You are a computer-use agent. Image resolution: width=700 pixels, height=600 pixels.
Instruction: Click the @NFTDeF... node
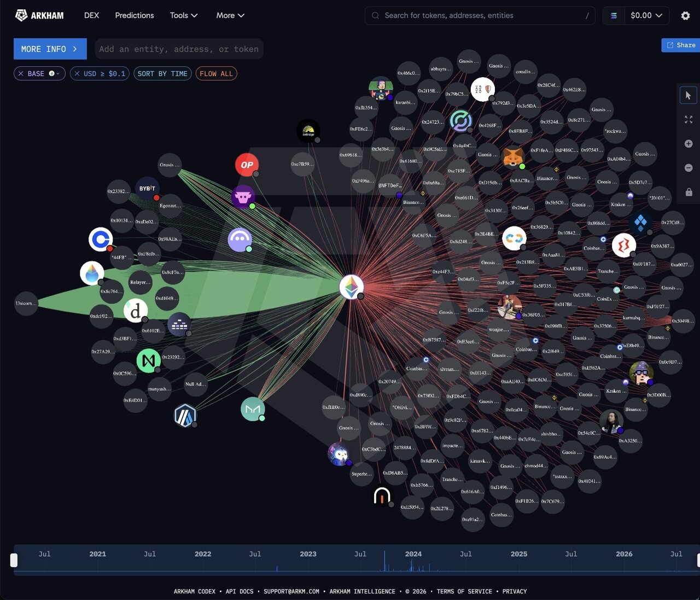click(x=390, y=185)
